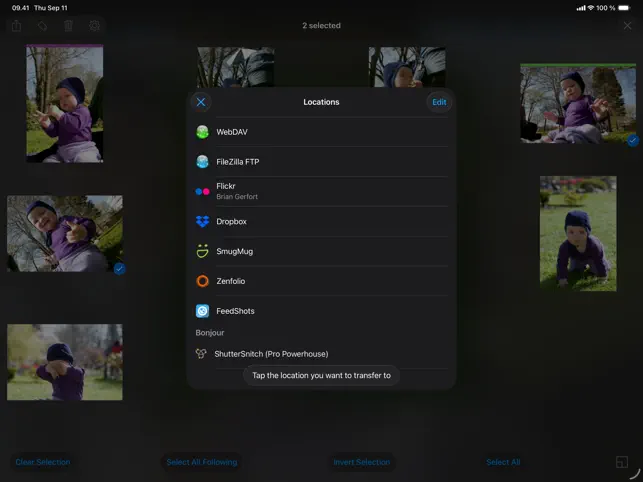Tap the layout icon at bottom right
The height and width of the screenshot is (482, 643).
622,462
